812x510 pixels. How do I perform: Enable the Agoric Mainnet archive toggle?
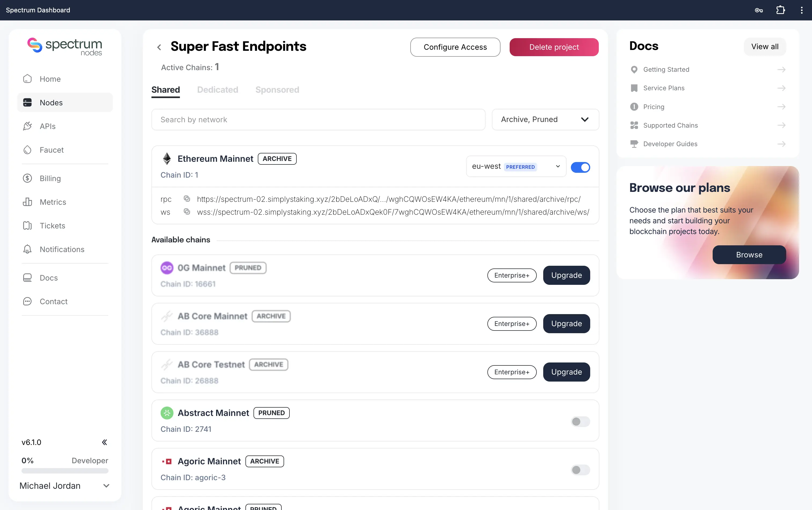tap(581, 469)
